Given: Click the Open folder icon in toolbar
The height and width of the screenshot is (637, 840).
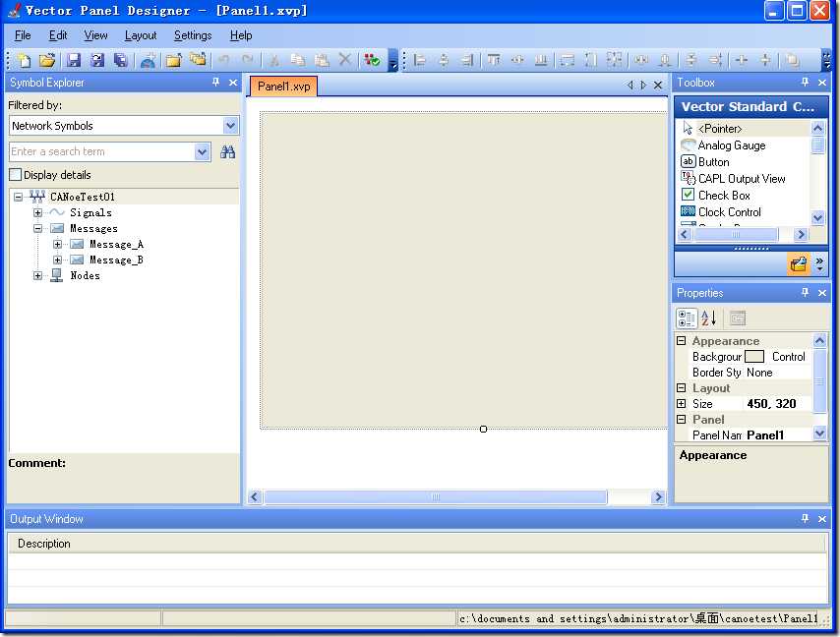Looking at the screenshot, I should pyautogui.click(x=47, y=61).
